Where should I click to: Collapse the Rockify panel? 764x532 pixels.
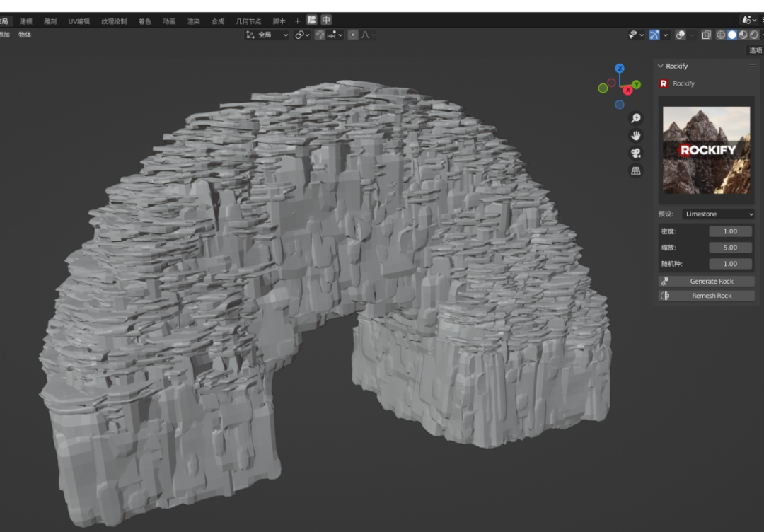(661, 66)
